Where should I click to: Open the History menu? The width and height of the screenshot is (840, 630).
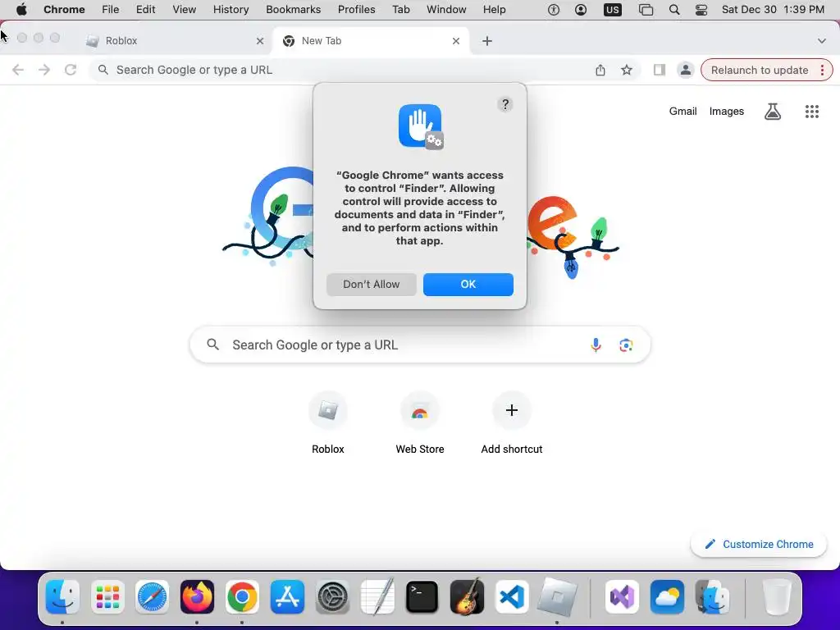pyautogui.click(x=231, y=10)
